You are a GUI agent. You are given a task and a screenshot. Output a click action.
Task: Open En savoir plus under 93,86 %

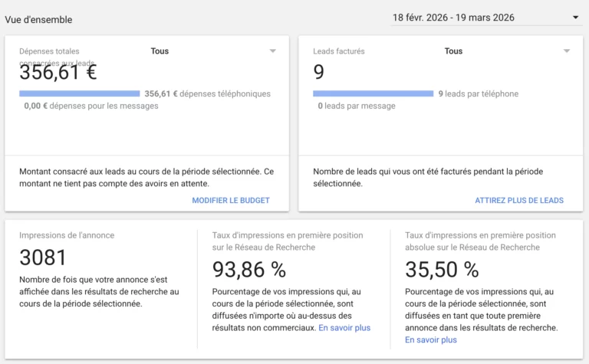point(344,328)
